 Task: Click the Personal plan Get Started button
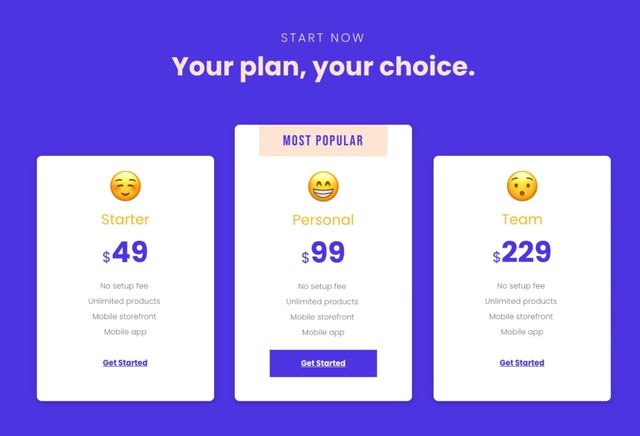coord(323,363)
